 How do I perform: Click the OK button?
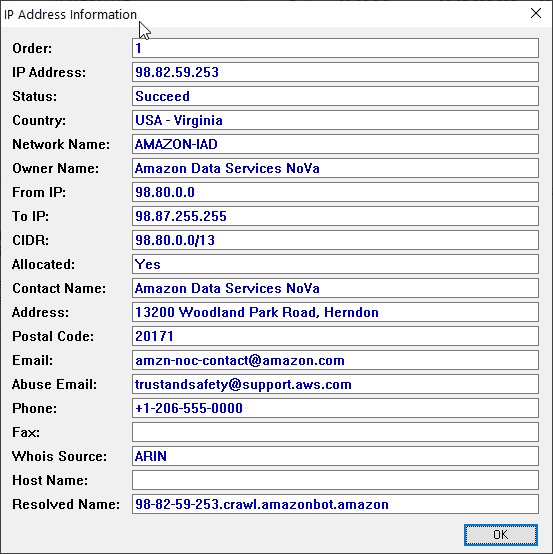tap(501, 535)
